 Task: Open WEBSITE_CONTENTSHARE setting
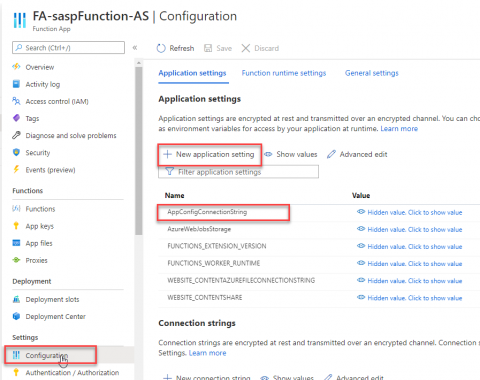coord(205,297)
